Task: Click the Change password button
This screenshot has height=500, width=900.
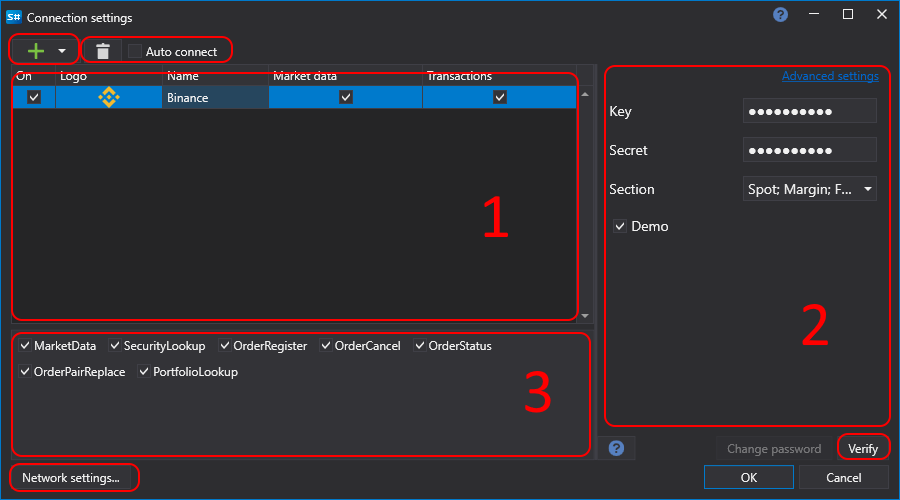Action: tap(774, 448)
